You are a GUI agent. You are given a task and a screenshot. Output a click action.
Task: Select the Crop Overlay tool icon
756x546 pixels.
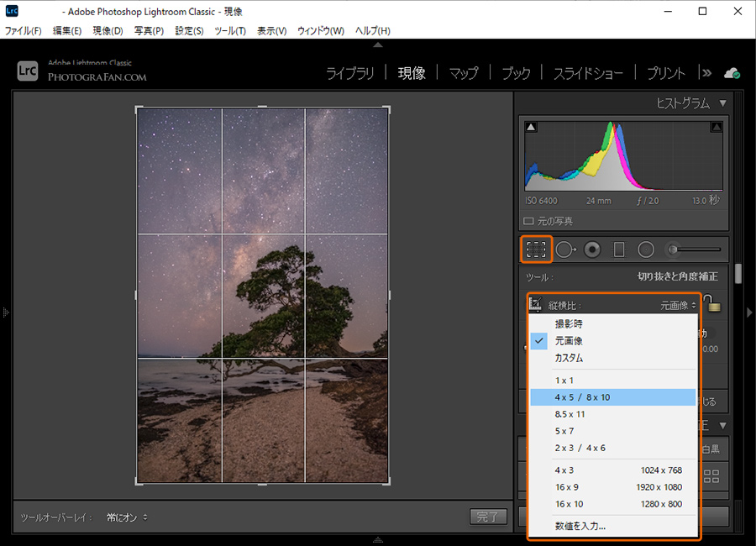(536, 249)
